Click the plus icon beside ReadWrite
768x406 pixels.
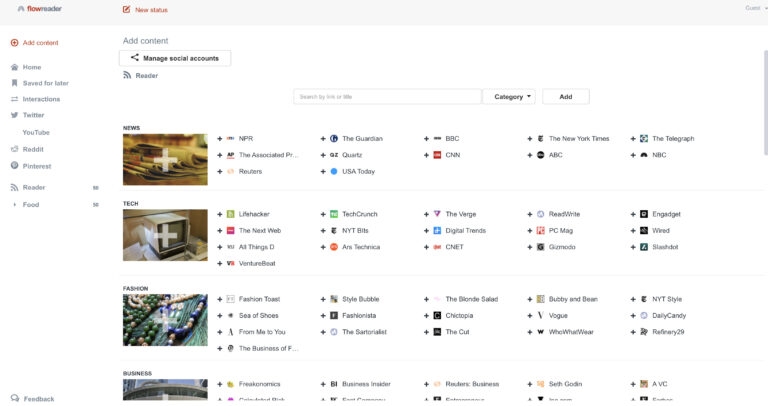coord(530,214)
